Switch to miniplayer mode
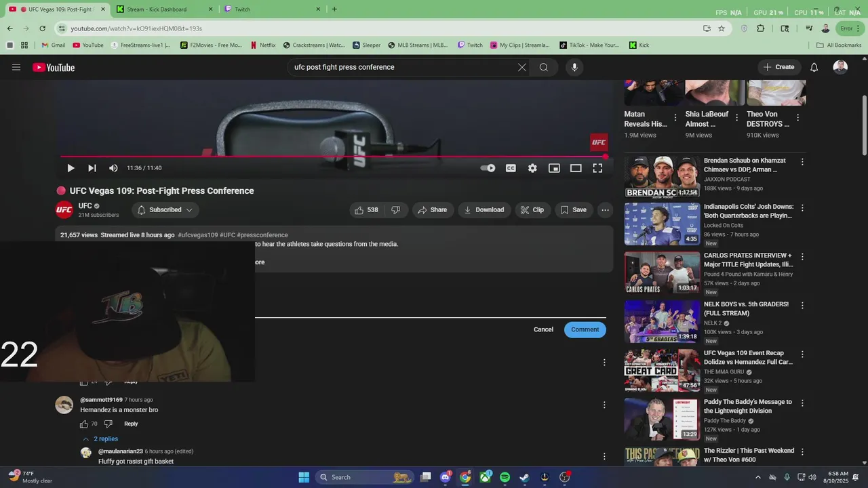Screen dimensions: 868x488 coord(554,168)
